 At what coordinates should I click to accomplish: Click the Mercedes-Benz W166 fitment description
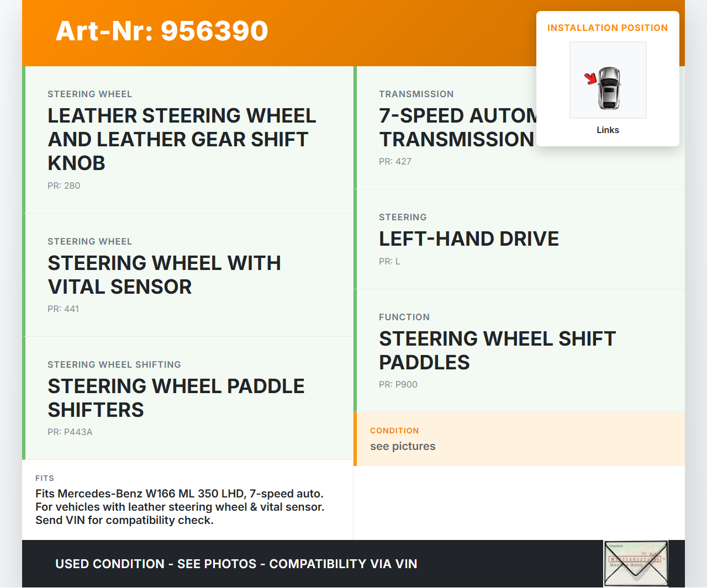[180, 507]
